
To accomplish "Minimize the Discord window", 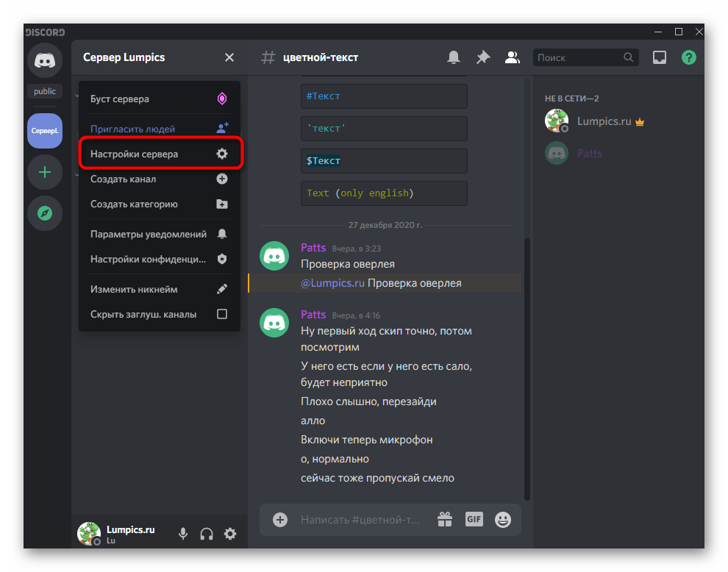I will point(658,32).
